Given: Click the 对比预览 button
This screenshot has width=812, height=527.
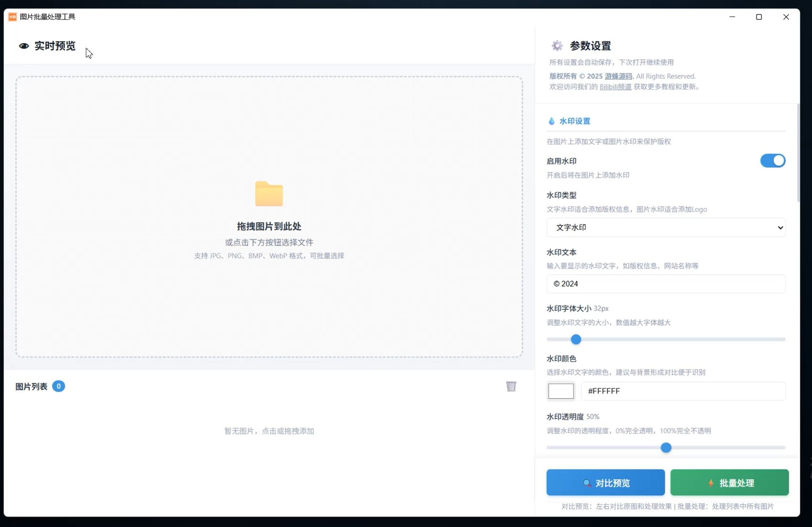Looking at the screenshot, I should coord(605,483).
